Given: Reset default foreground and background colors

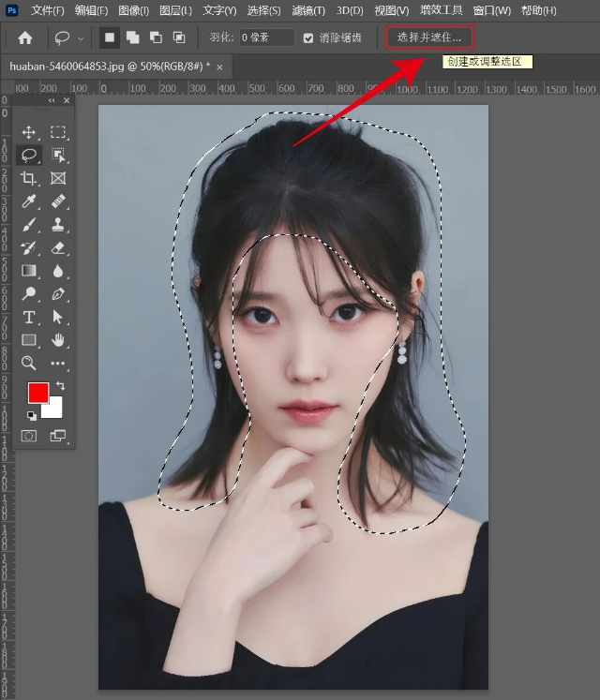Looking at the screenshot, I should pos(32,416).
